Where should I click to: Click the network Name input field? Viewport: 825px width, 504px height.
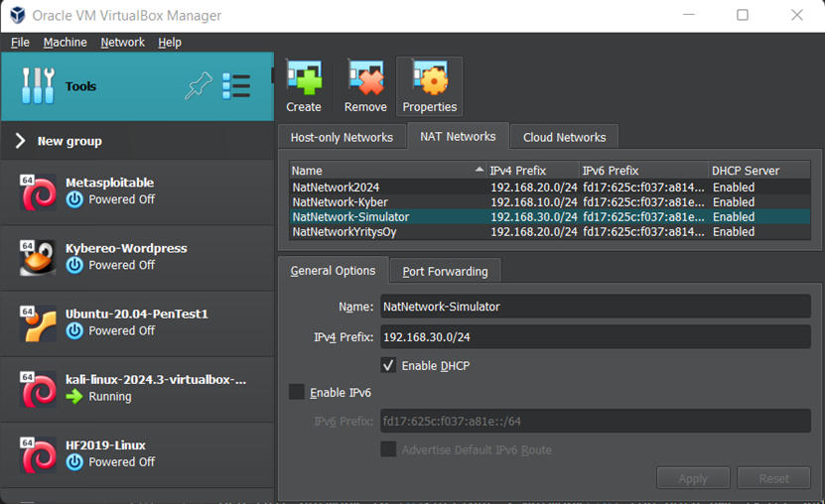596,307
